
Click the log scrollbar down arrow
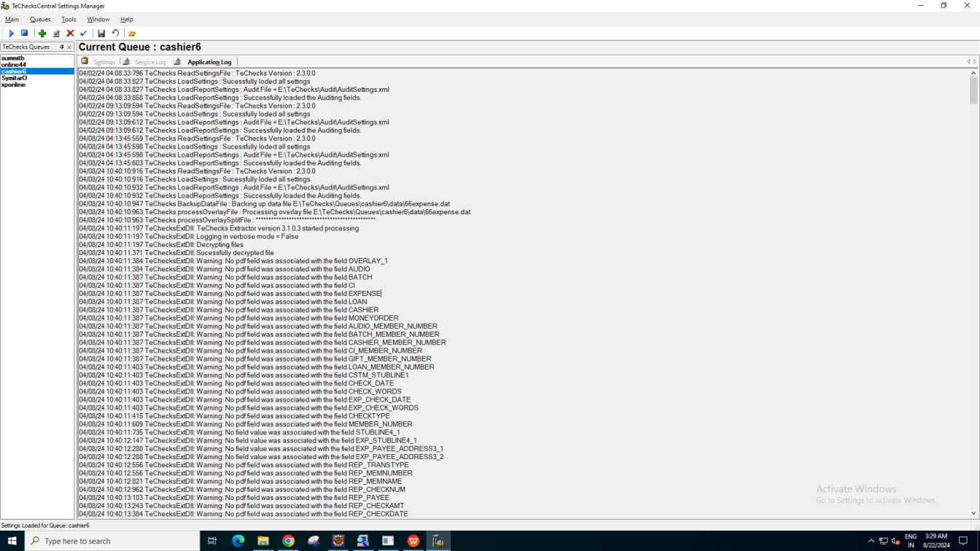(x=973, y=513)
